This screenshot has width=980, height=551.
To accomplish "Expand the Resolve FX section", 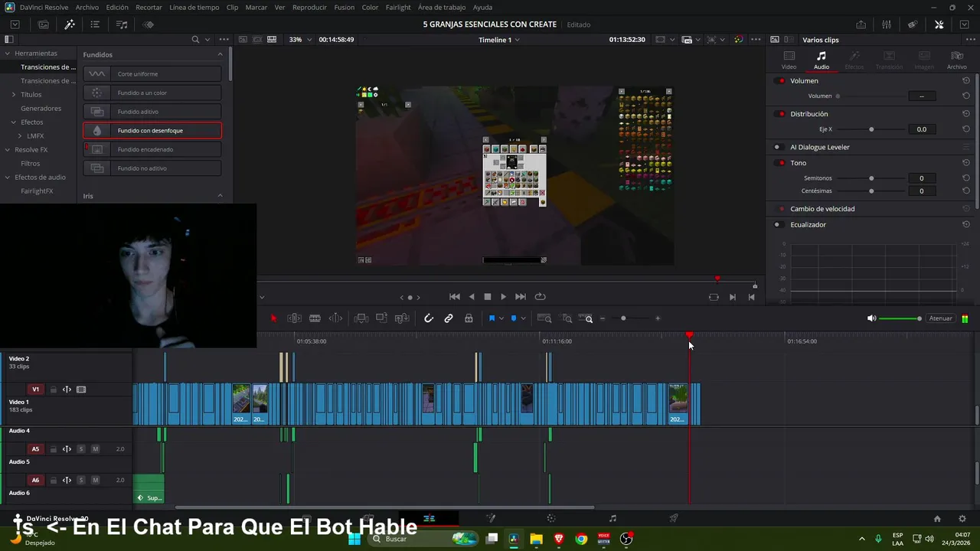I will [7, 150].
